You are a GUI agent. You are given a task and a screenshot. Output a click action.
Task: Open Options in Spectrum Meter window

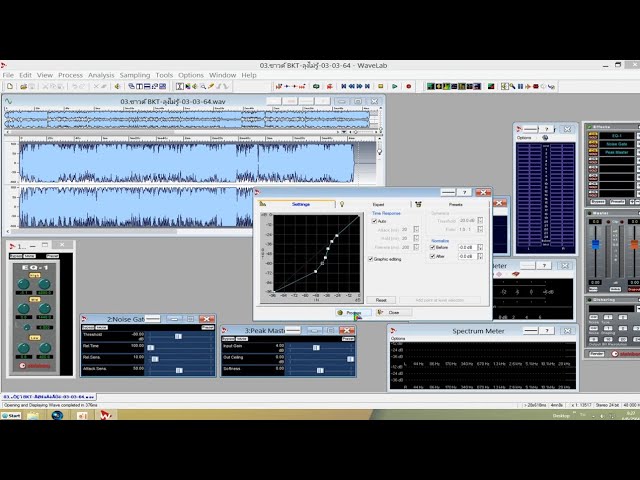tap(398, 339)
